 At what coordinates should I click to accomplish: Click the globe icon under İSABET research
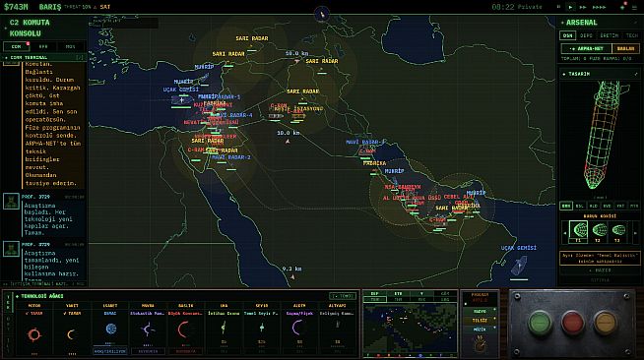tap(111, 329)
